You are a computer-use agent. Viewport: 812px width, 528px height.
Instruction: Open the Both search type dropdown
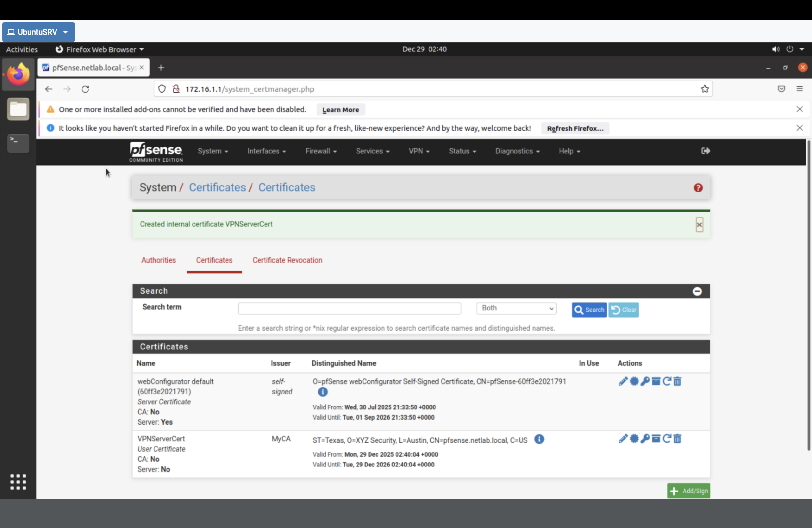516,308
